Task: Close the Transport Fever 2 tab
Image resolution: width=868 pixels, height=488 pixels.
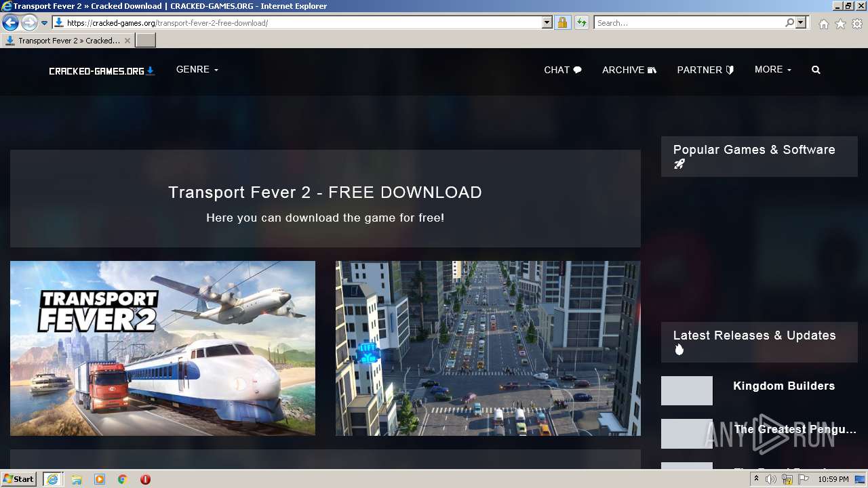Action: [x=127, y=41]
